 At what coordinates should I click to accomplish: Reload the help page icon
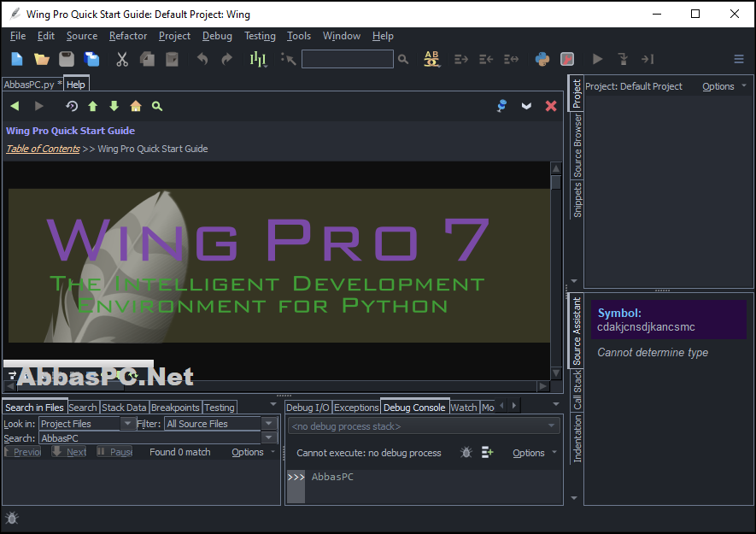(x=72, y=106)
